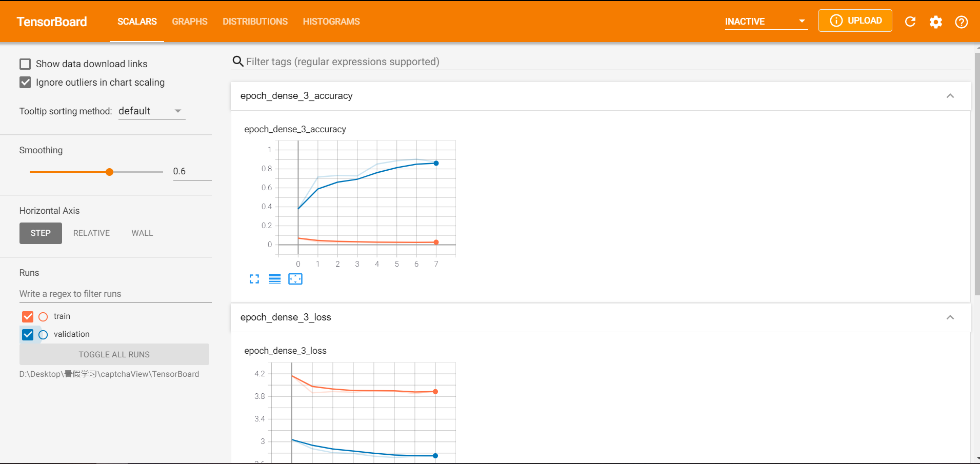The height and width of the screenshot is (464, 980).
Task: Switch to the HISTOGRAMS tab
Action: (x=331, y=22)
